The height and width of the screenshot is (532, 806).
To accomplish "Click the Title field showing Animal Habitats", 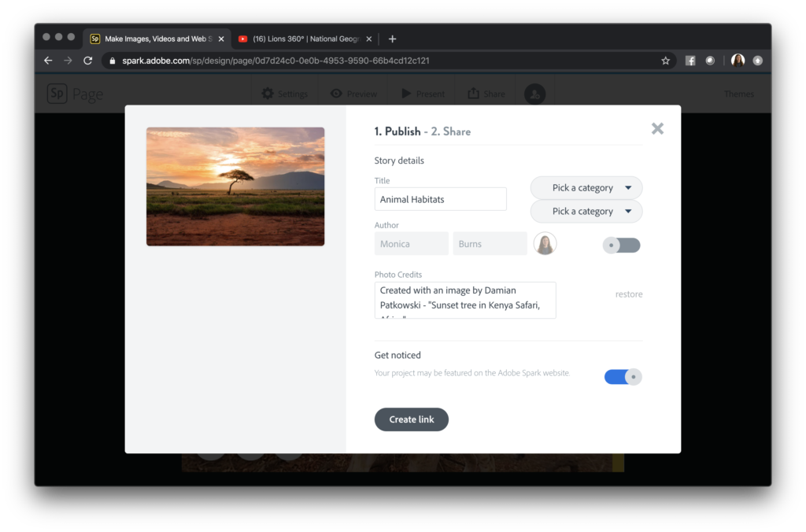I will (x=440, y=198).
